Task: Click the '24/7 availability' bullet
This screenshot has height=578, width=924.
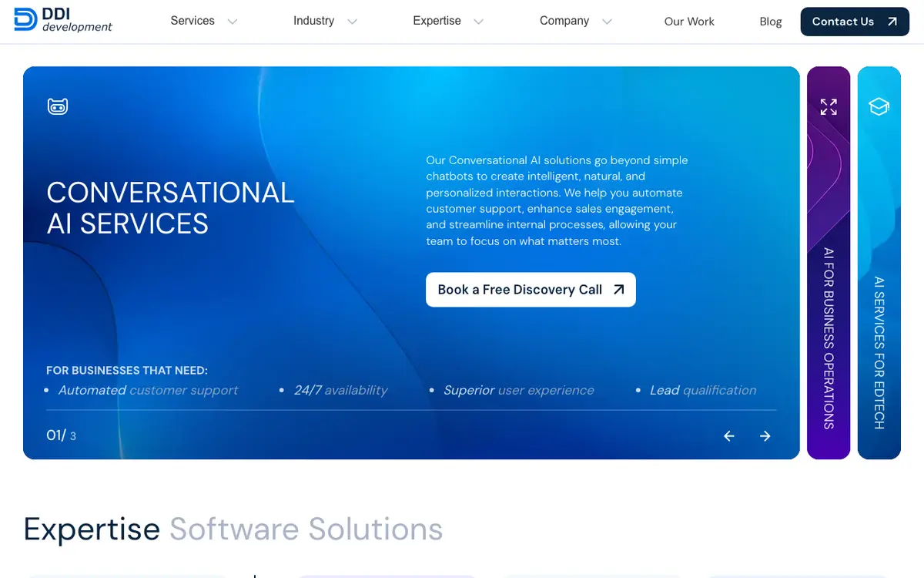Action: 340,390
